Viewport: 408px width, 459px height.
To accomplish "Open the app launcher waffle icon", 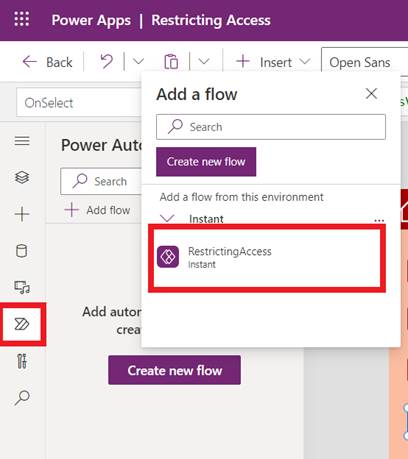I will [22, 19].
